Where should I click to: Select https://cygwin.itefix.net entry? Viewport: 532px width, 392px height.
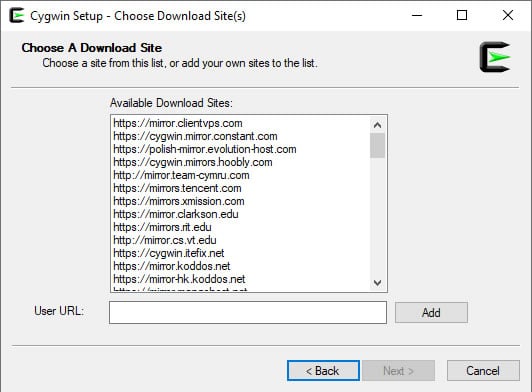[x=169, y=253]
